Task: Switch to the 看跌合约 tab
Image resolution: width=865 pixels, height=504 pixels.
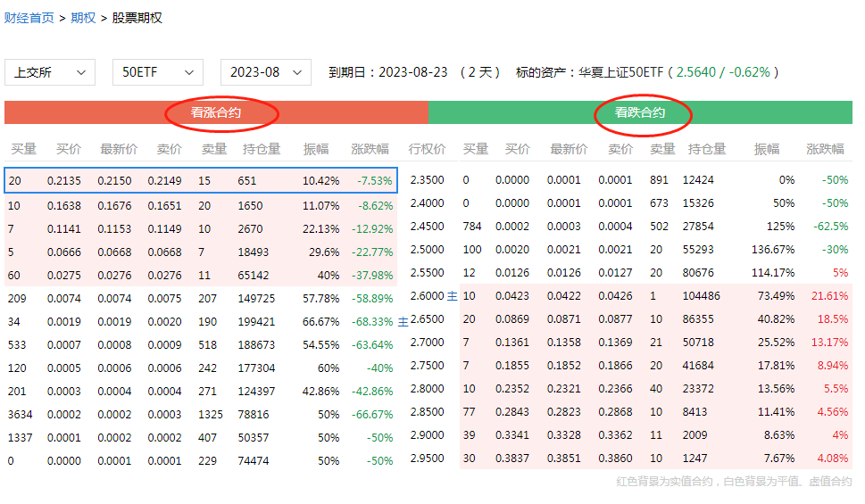Action: pos(640,113)
